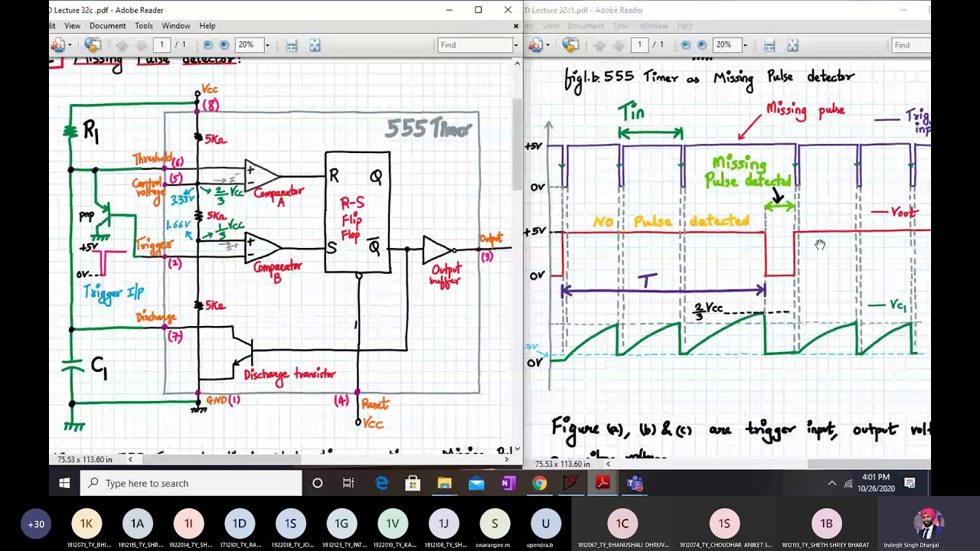Open Google Chrome from taskbar

540,484
